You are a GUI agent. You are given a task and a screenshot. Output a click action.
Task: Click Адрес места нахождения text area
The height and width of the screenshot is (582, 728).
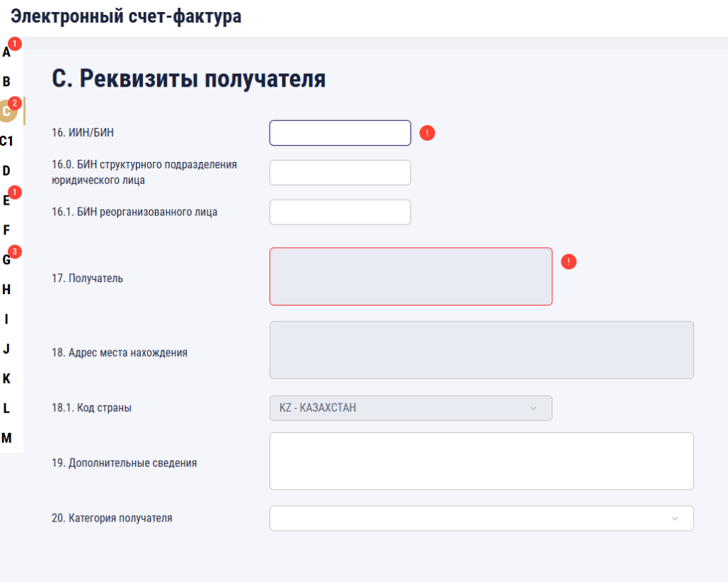(x=481, y=350)
